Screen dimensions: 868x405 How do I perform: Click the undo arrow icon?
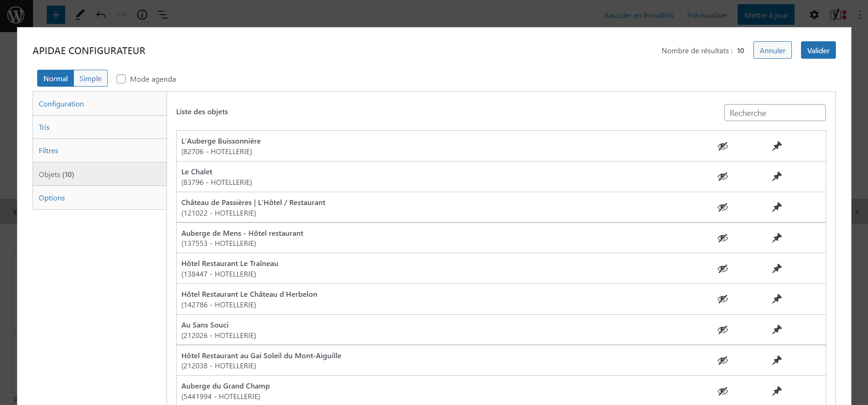pos(101,15)
